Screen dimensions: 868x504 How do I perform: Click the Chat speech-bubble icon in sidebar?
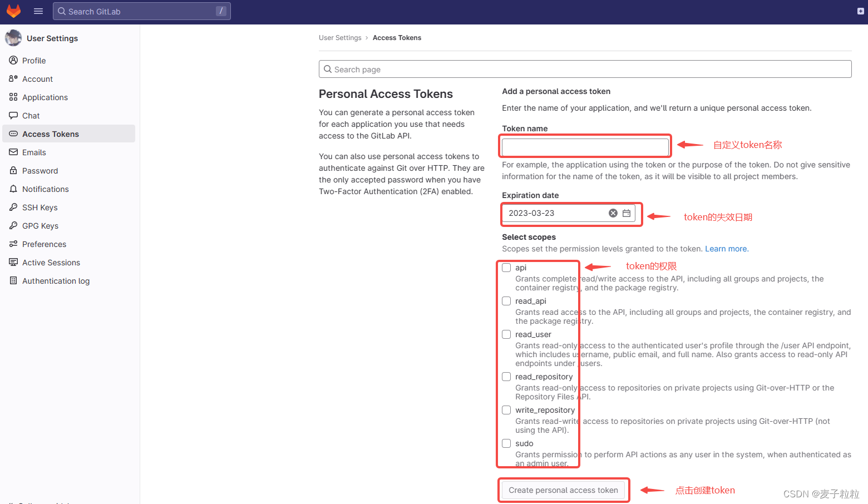click(x=13, y=115)
